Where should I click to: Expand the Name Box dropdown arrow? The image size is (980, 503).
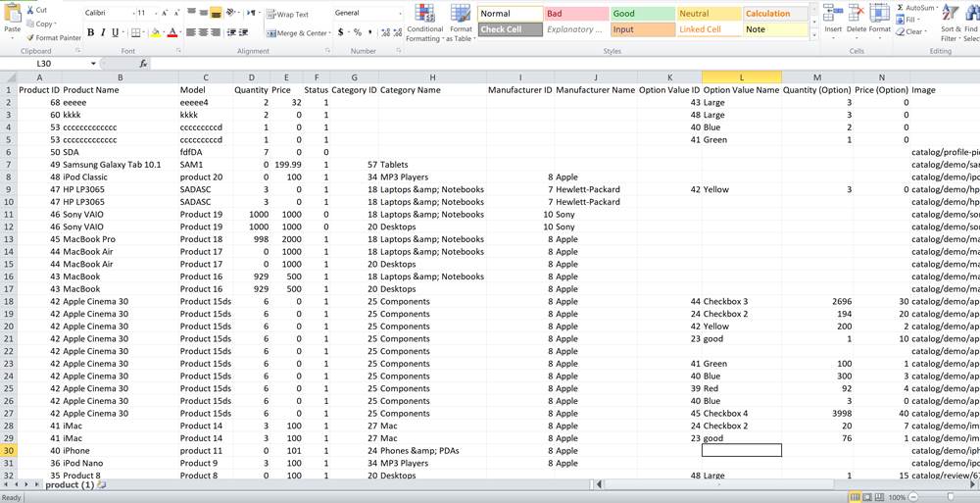(94, 64)
